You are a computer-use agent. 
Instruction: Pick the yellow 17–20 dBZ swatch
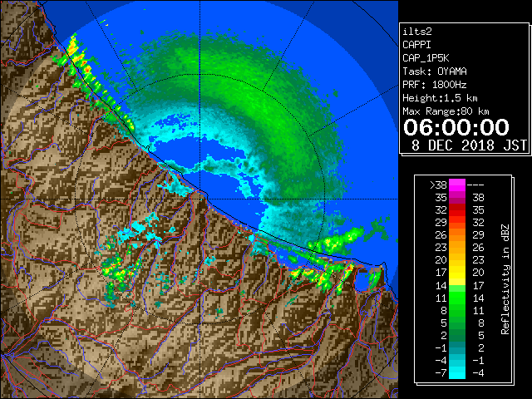(457, 273)
